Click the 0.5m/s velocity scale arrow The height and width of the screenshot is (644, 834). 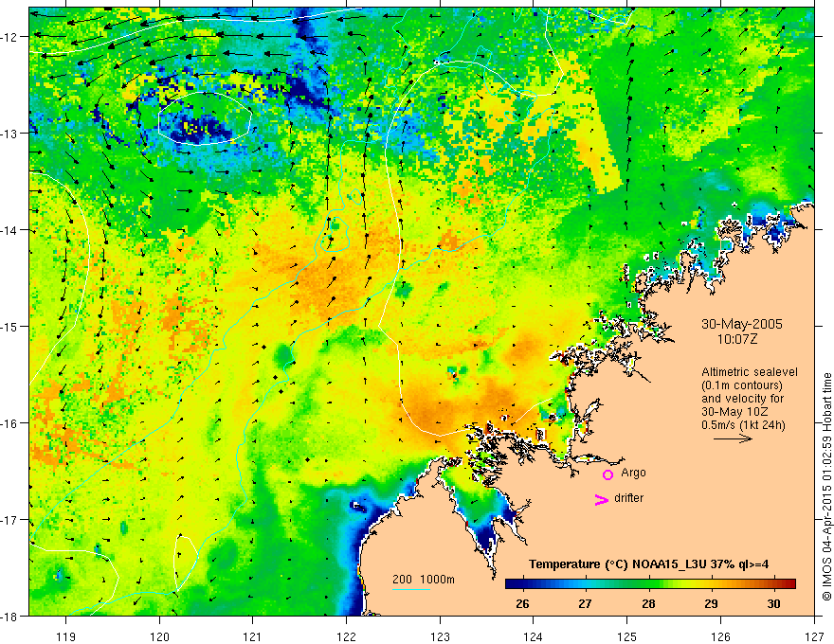733,438
